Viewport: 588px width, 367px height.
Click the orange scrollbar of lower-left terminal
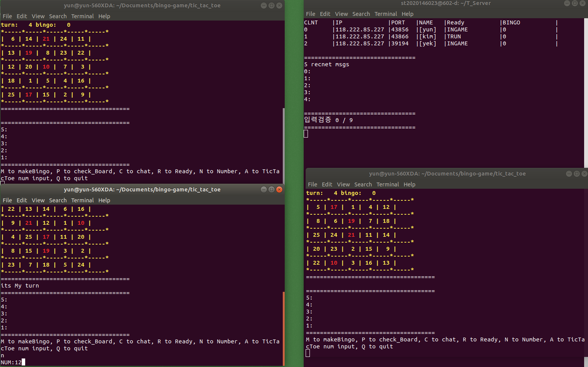coord(284,328)
